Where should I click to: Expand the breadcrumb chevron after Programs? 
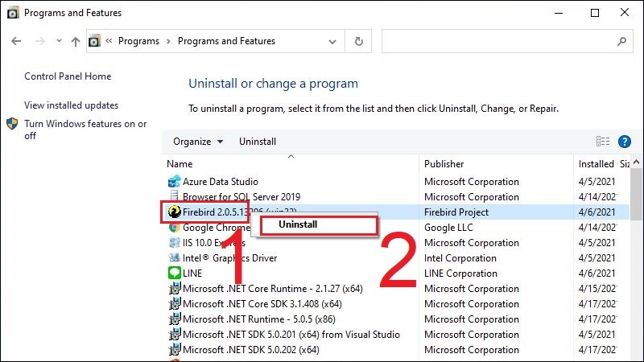(x=168, y=41)
